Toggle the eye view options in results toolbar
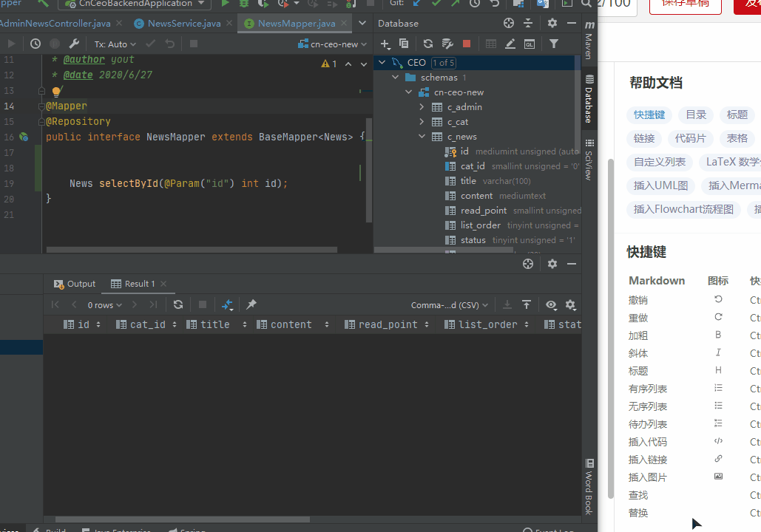Viewport: 761px width, 532px height. [552, 304]
